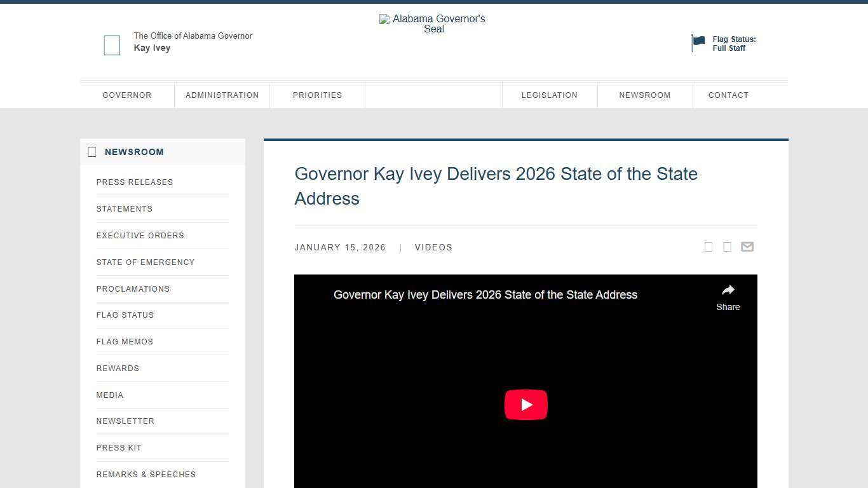Play the State of the State video
Viewport: 868px width, 488px height.
point(526,405)
